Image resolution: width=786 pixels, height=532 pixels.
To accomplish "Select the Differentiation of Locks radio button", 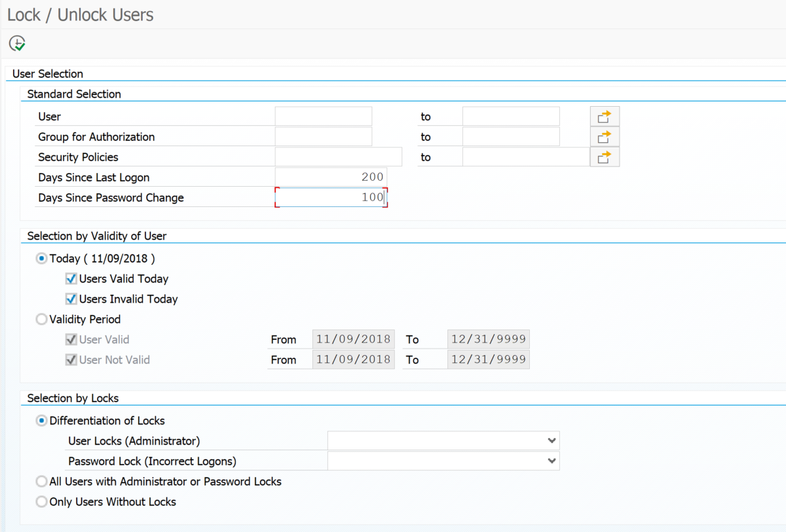I will (x=42, y=421).
